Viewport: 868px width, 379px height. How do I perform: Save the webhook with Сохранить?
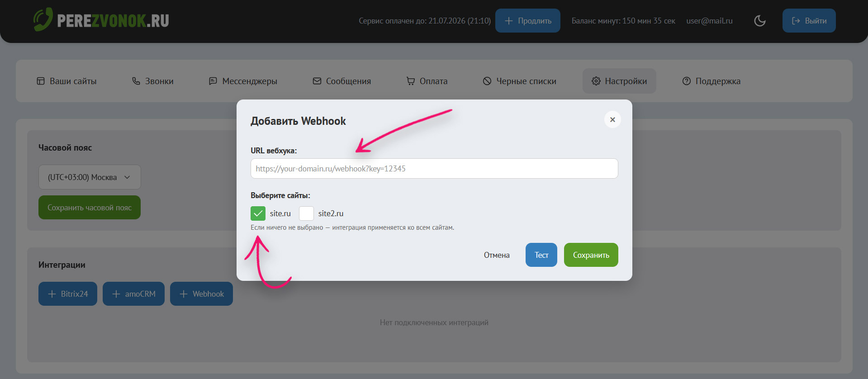click(591, 255)
